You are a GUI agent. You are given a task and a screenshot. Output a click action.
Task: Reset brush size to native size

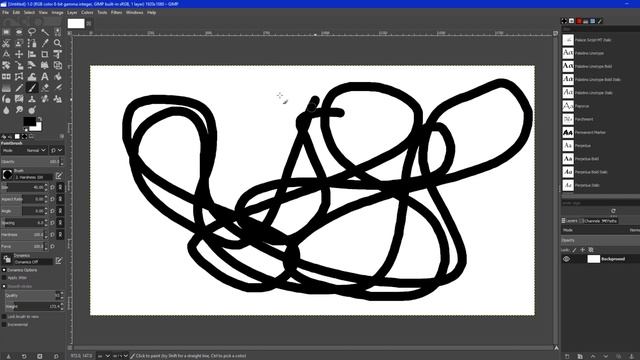52,187
